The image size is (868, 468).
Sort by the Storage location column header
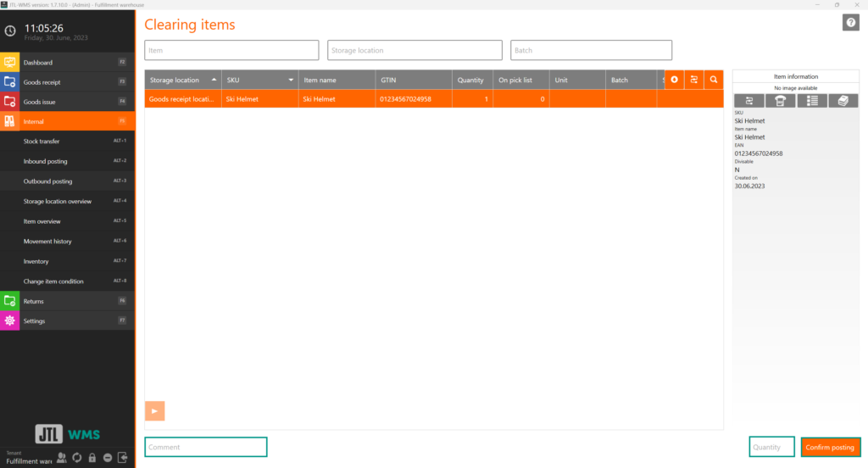click(174, 81)
